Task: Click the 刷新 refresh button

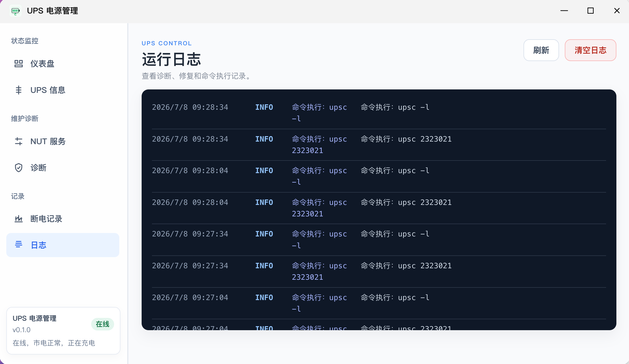Action: pyautogui.click(x=541, y=50)
